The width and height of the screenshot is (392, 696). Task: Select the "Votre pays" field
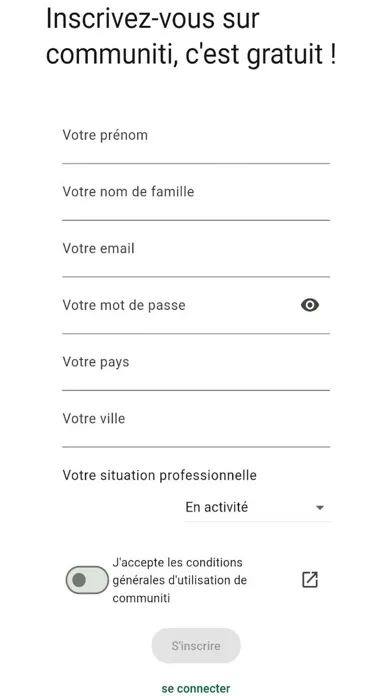196,369
